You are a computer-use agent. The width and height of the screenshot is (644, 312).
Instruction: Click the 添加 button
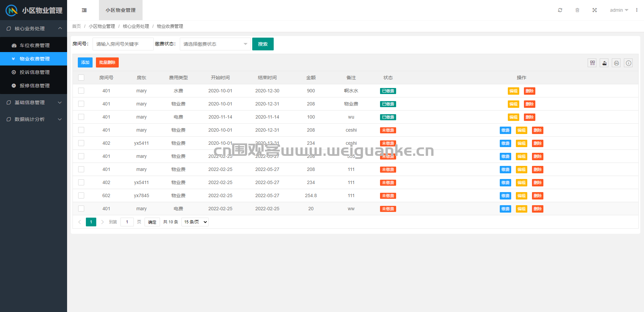(85, 62)
